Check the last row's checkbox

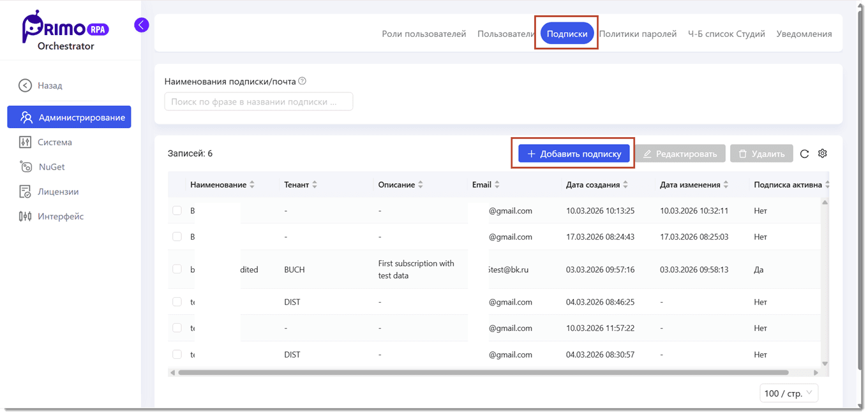click(177, 354)
